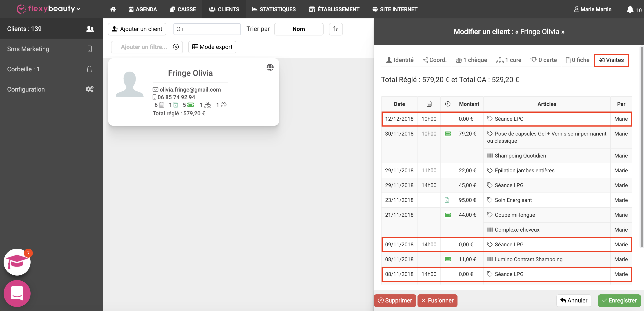644x311 pixels.
Task: Select Sms Marketing in sidebar
Action: point(51,49)
